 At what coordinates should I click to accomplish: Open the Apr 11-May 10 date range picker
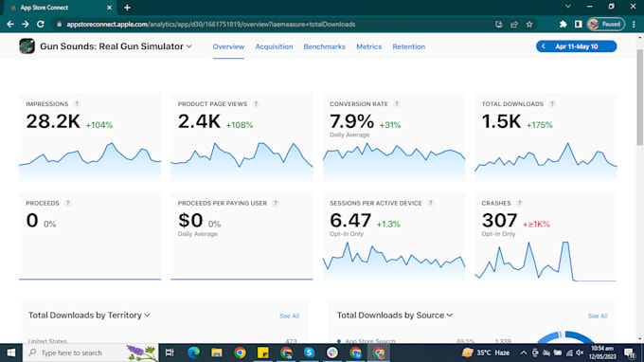click(x=576, y=46)
